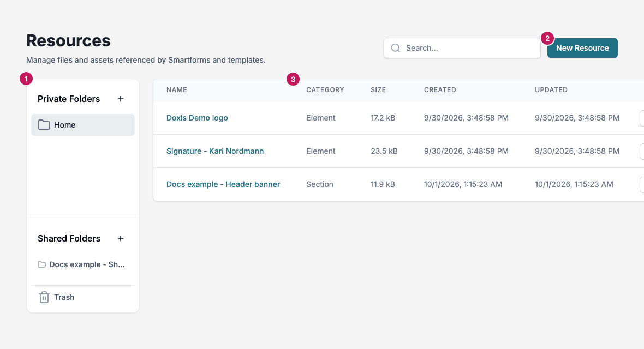Open the Doxis Demo logo resource
Viewport: 644px width, 349px height.
point(197,118)
